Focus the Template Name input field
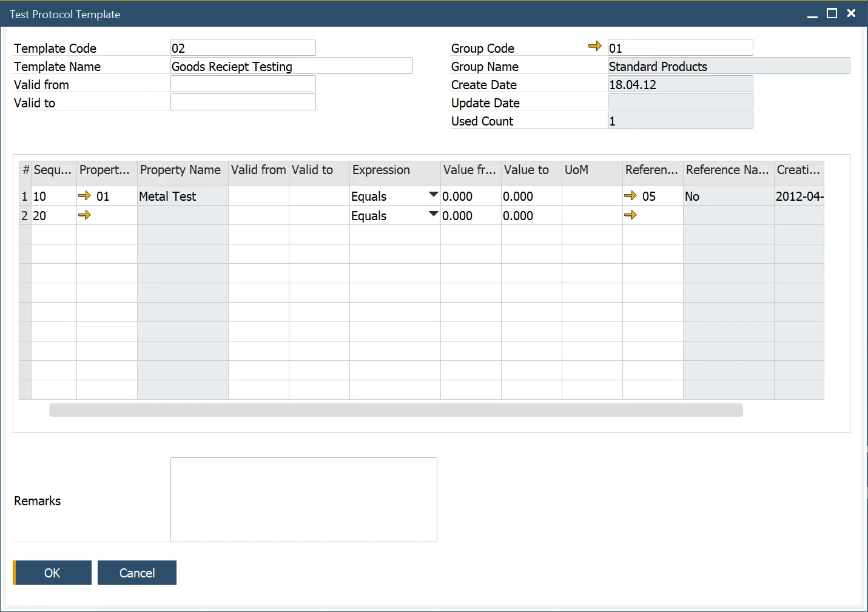The width and height of the screenshot is (868, 612). pyautogui.click(x=291, y=66)
